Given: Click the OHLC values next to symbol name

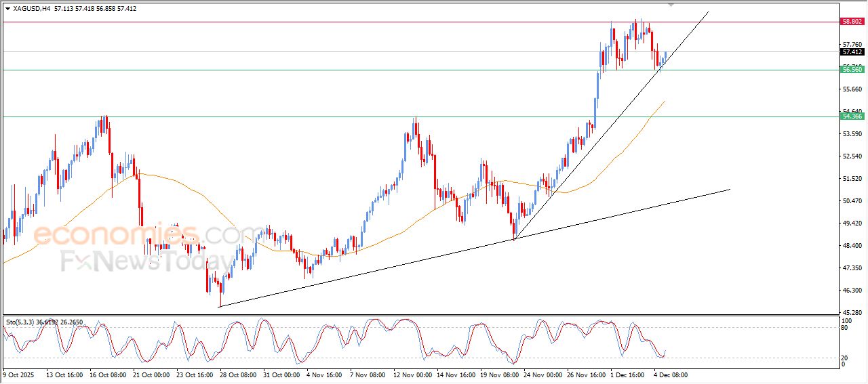Looking at the screenshot, I should click(95, 9).
